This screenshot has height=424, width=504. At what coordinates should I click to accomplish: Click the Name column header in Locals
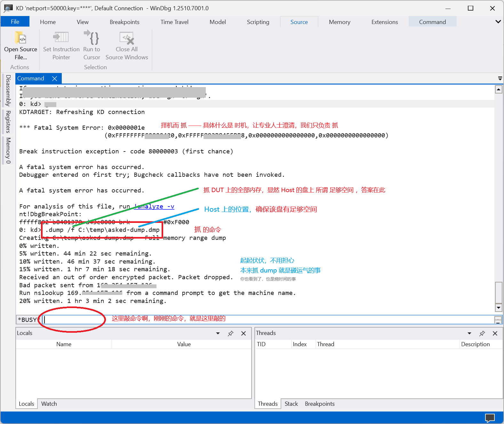(64, 344)
